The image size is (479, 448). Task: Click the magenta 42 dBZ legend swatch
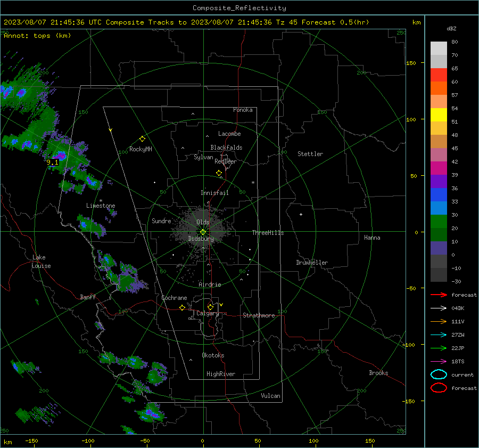[439, 168]
